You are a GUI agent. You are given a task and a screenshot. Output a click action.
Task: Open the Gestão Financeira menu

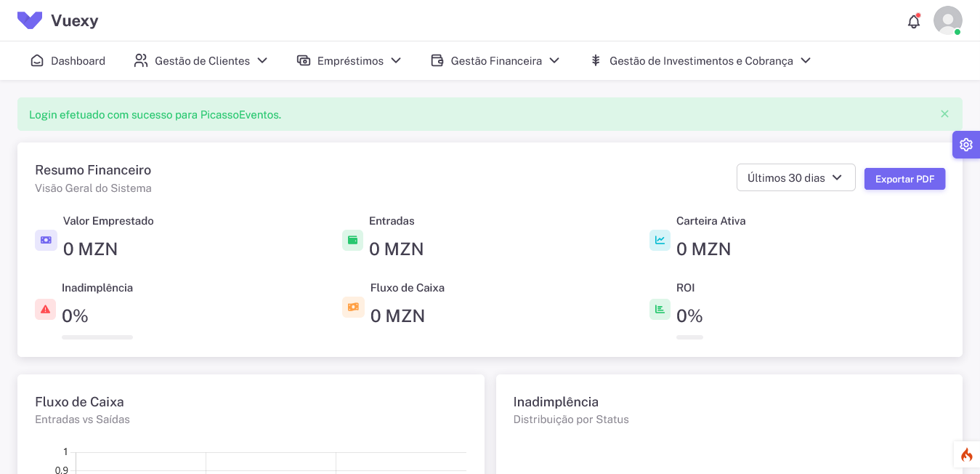tap(495, 61)
